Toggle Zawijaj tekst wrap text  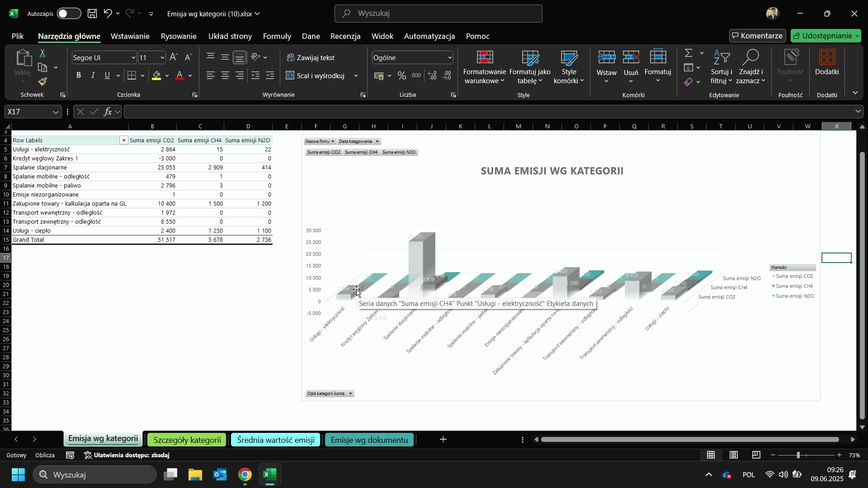point(311,57)
